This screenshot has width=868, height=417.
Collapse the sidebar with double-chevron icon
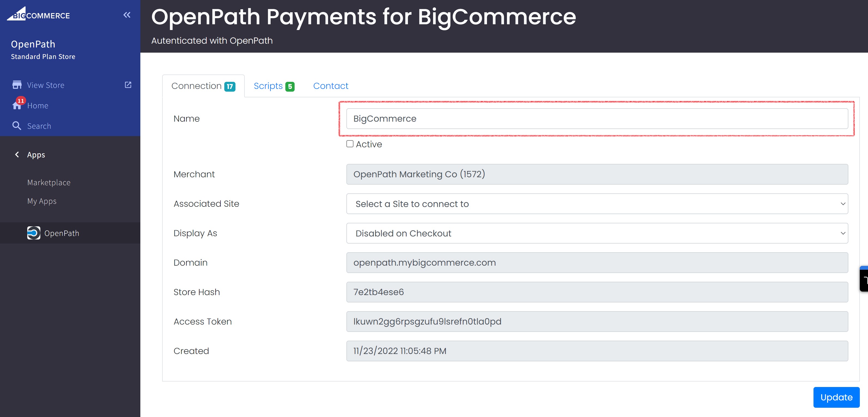(x=127, y=15)
